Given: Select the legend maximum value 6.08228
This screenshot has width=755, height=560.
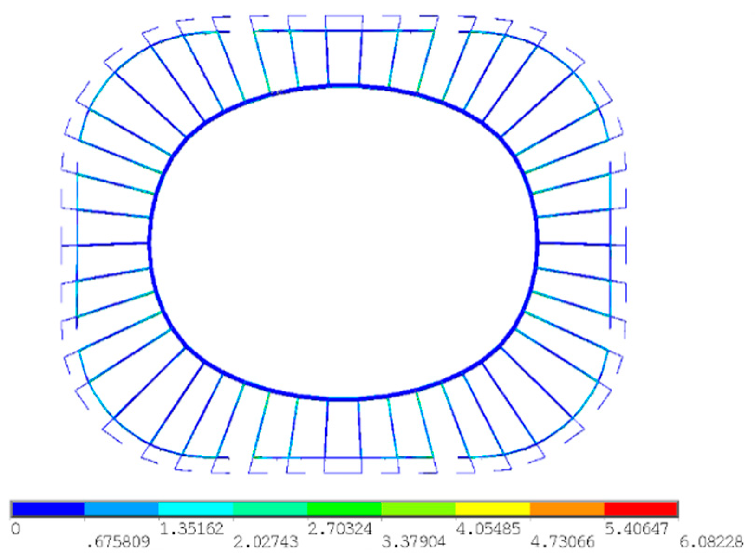Looking at the screenshot, I should tap(711, 542).
